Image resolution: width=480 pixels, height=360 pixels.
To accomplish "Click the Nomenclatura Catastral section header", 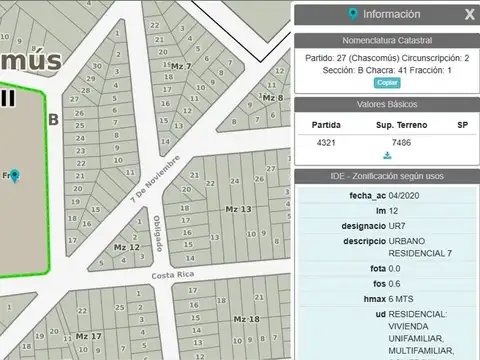I will click(387, 41).
